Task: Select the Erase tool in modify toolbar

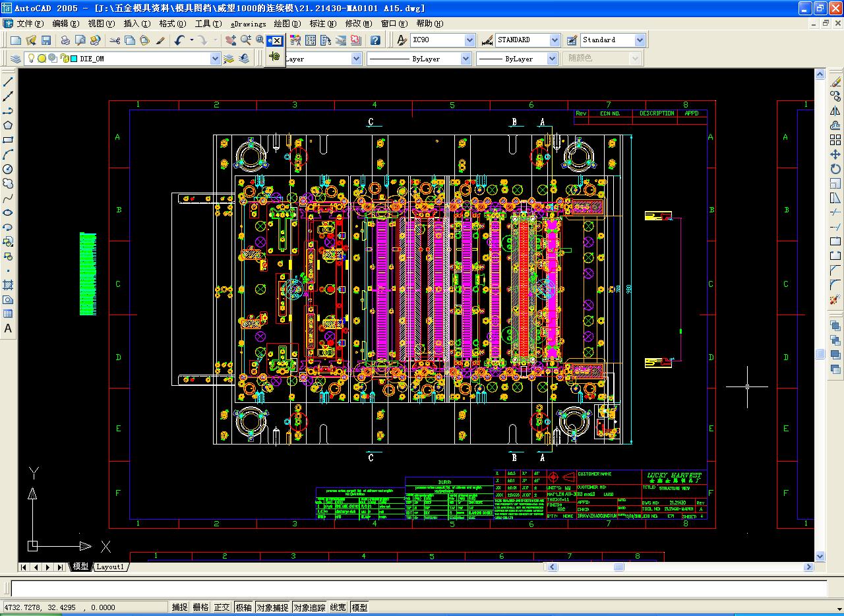Action: point(835,82)
